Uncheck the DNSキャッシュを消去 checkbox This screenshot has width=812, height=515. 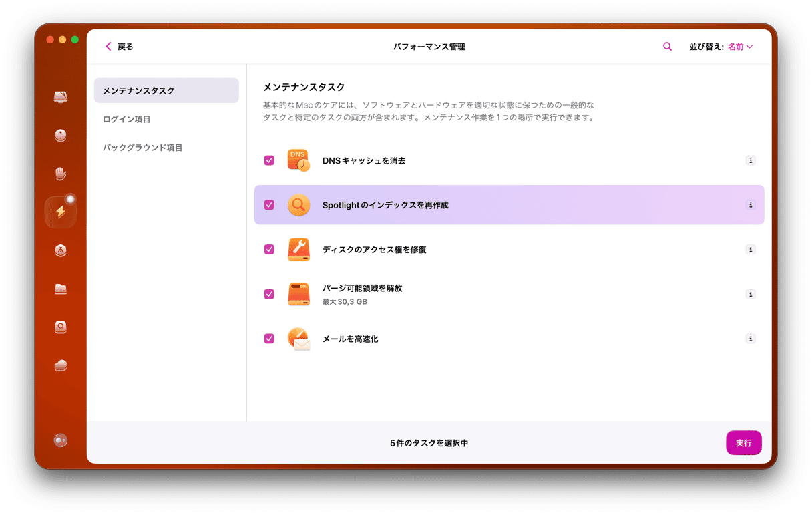pos(269,160)
